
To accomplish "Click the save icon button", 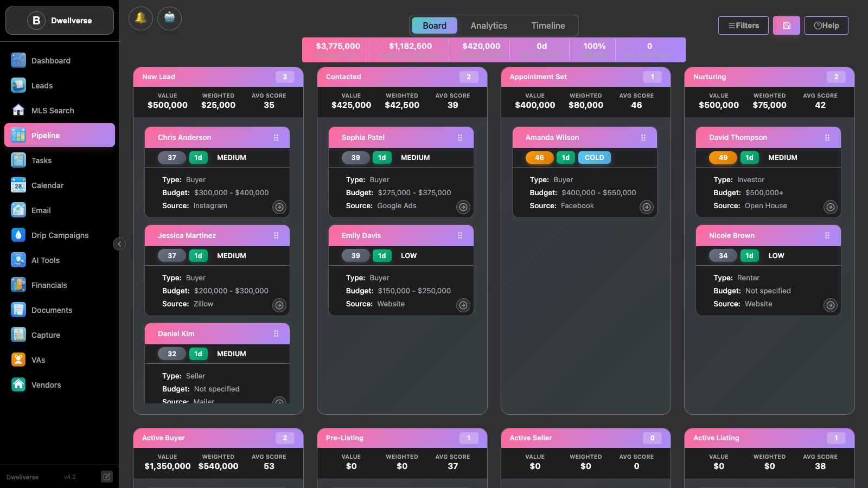I will coord(786,25).
